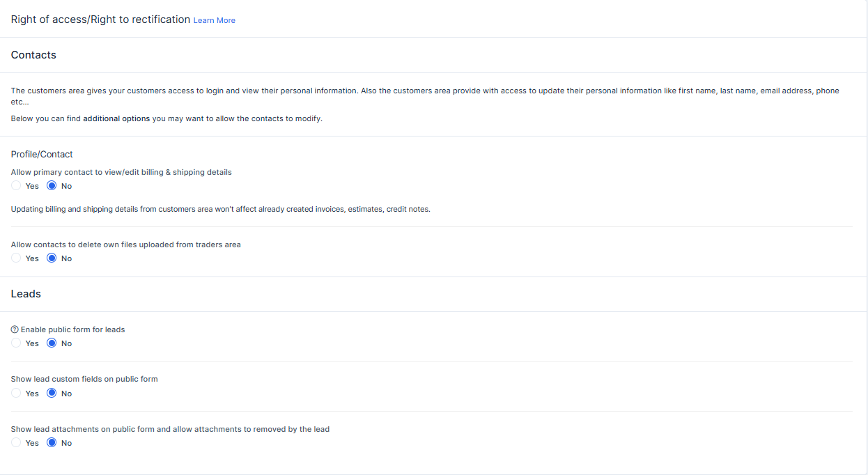
Task: Click the 'Show lead custom fields on public form' label
Action: tap(84, 379)
